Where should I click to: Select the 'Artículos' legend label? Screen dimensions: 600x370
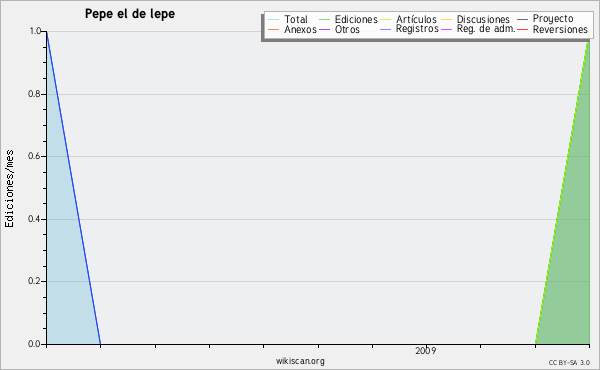click(x=416, y=19)
